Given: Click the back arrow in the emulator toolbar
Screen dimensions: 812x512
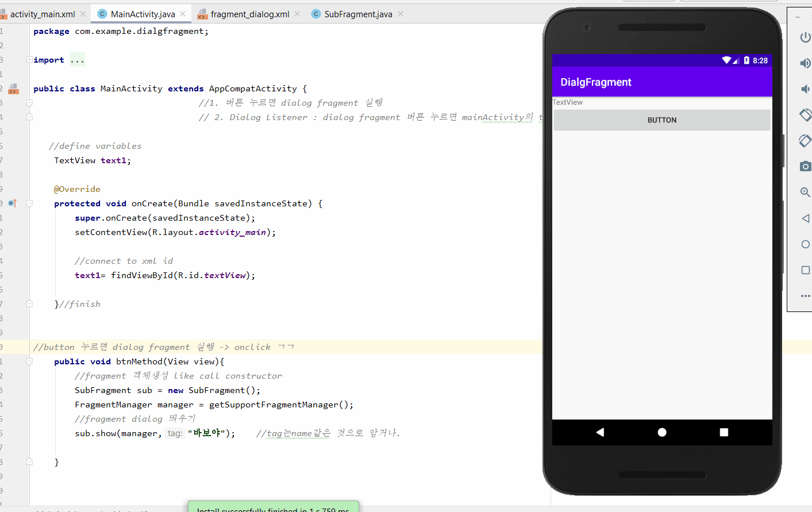Looking at the screenshot, I should pyautogui.click(x=805, y=218).
